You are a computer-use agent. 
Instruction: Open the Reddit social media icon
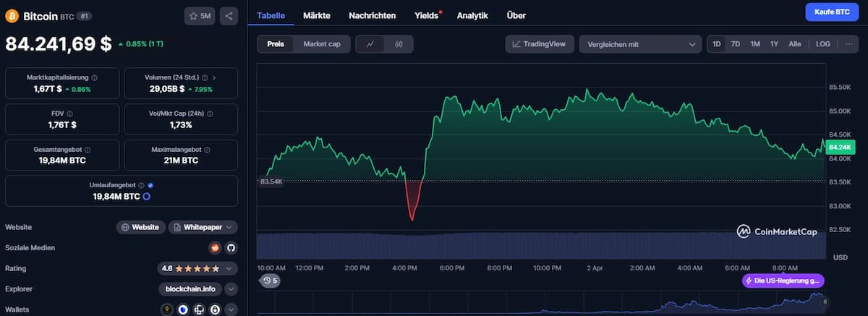(214, 247)
